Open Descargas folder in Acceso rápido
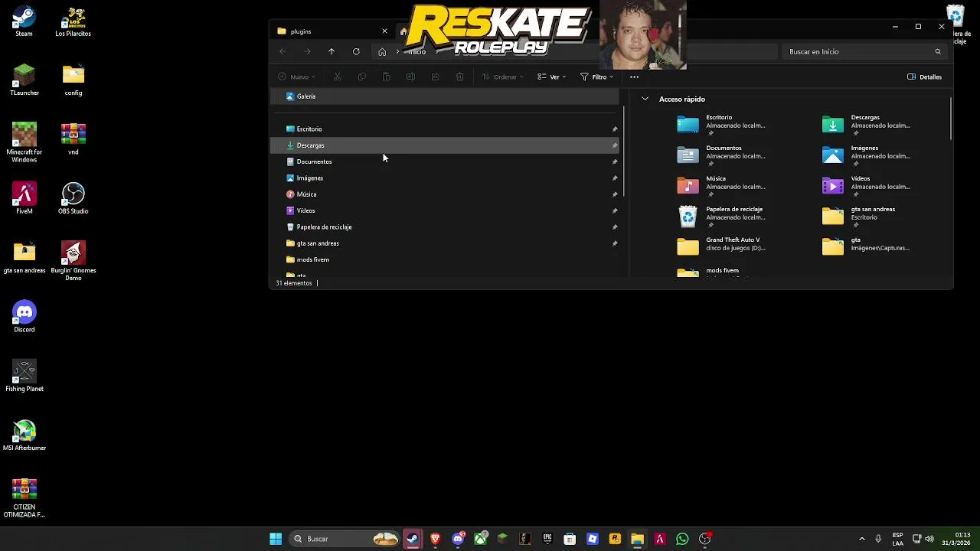Image resolution: width=980 pixels, height=551 pixels. [x=867, y=124]
